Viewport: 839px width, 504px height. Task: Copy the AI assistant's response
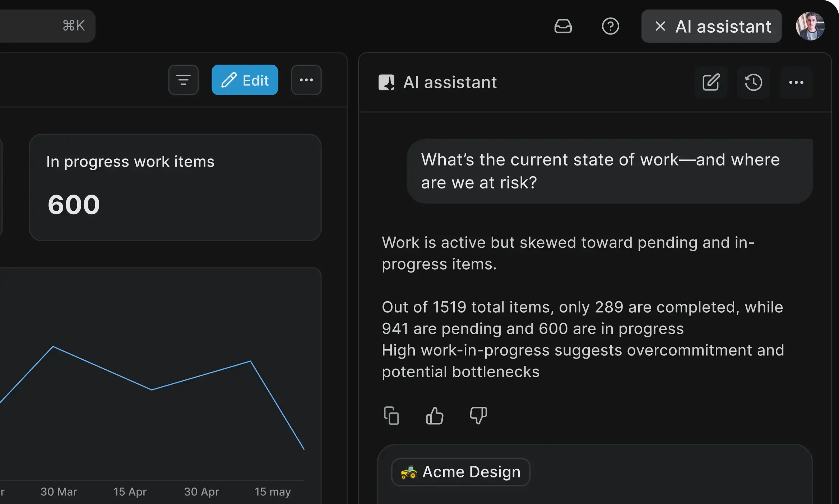tap(391, 416)
